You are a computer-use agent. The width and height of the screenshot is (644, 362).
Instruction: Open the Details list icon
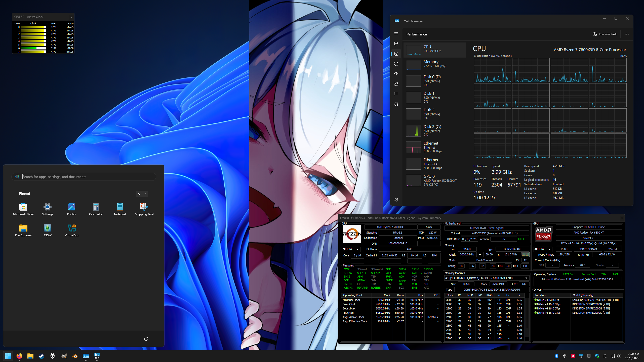pyautogui.click(x=396, y=94)
